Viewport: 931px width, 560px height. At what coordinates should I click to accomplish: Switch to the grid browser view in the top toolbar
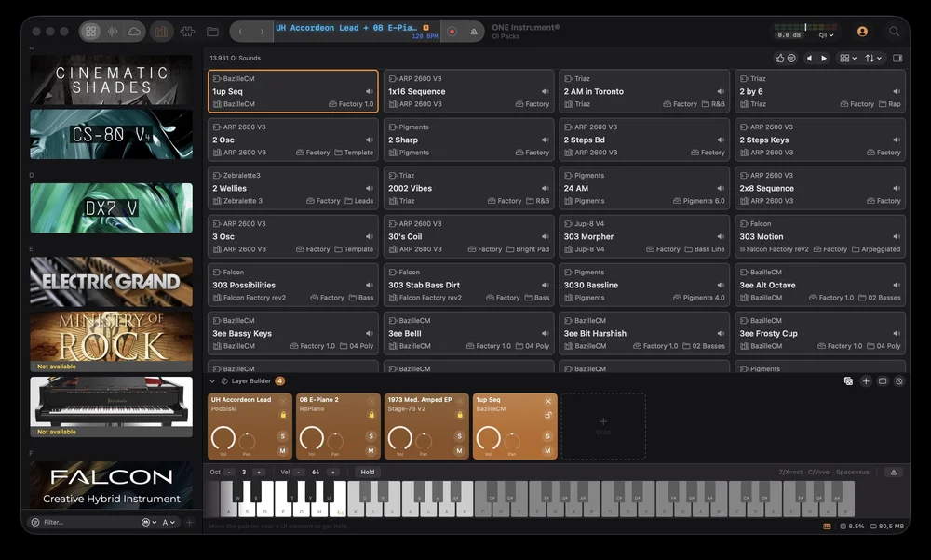click(91, 32)
